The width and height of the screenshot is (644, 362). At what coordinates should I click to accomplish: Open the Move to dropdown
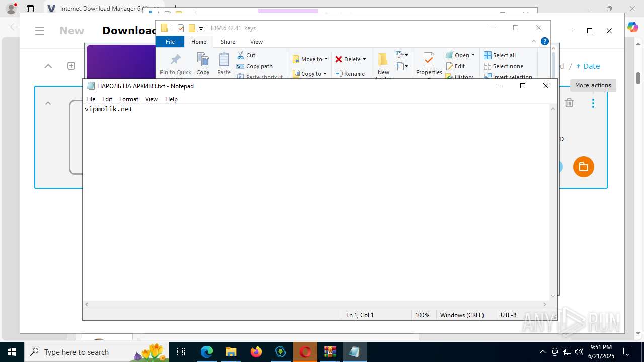pos(310,59)
